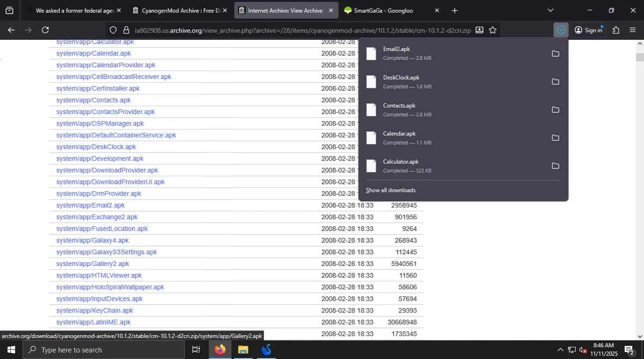Show Email2.apk in its containing folder
This screenshot has width=644, height=359.
pyautogui.click(x=556, y=54)
